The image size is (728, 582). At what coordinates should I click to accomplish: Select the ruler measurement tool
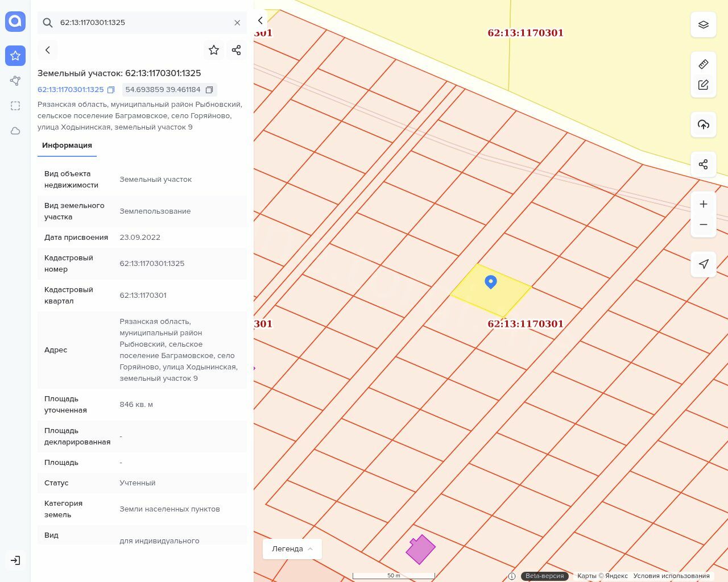703,64
